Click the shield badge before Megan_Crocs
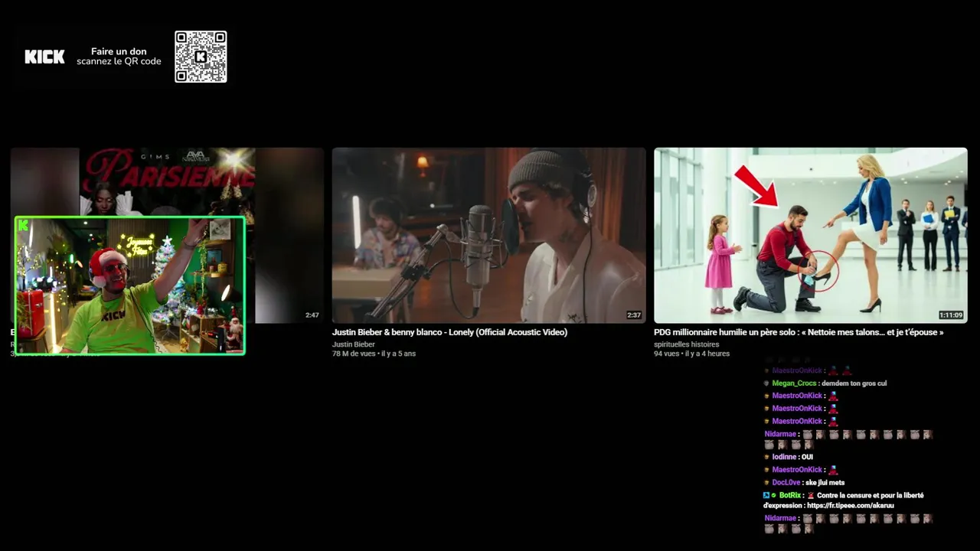This screenshot has width=980, height=551. [x=766, y=383]
